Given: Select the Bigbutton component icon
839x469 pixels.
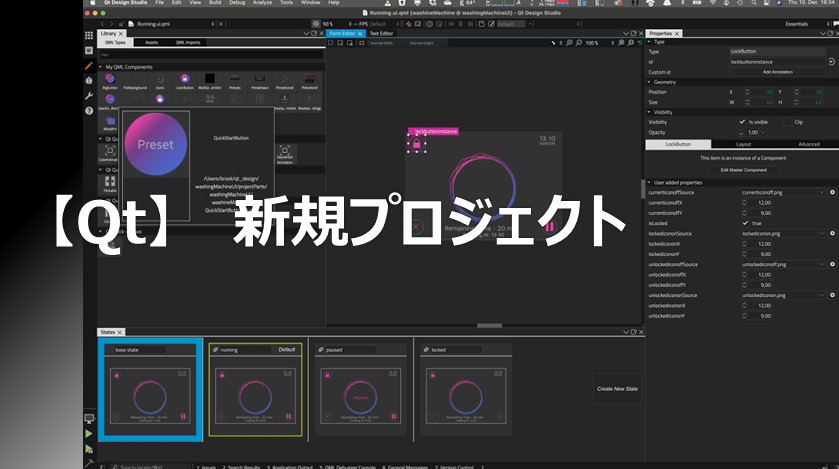Looking at the screenshot, I should pos(110,81).
